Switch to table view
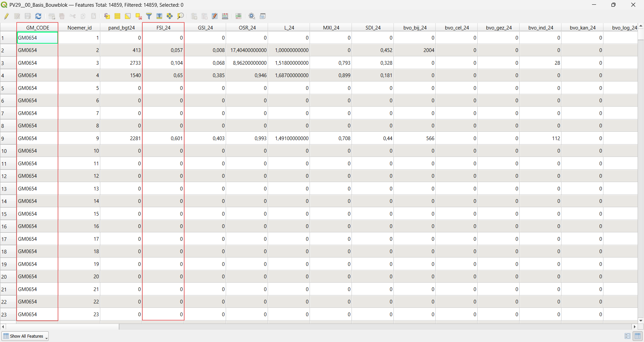 [638, 336]
